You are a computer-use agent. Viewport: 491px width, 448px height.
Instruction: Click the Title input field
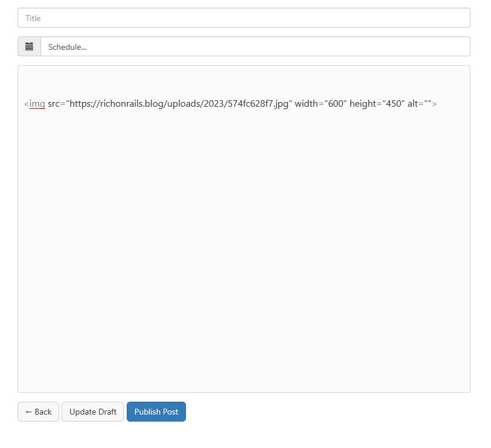point(244,18)
